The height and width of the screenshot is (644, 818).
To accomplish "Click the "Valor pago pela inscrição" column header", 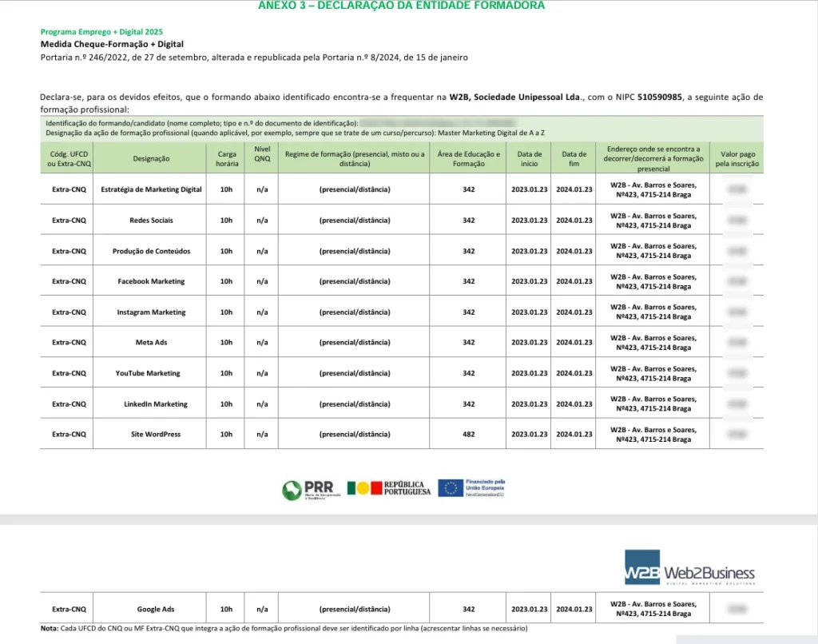I will 737,158.
